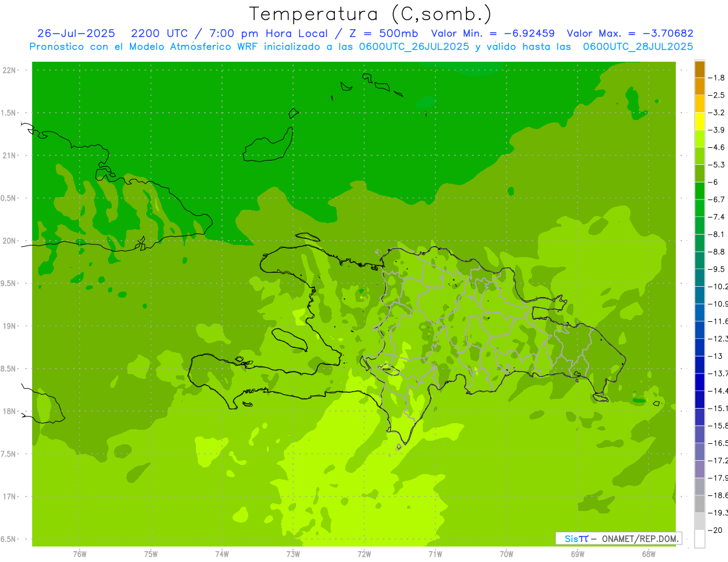The height and width of the screenshot is (562, 728).
Task: Click the '18N' latitude label
Action: click(10, 412)
